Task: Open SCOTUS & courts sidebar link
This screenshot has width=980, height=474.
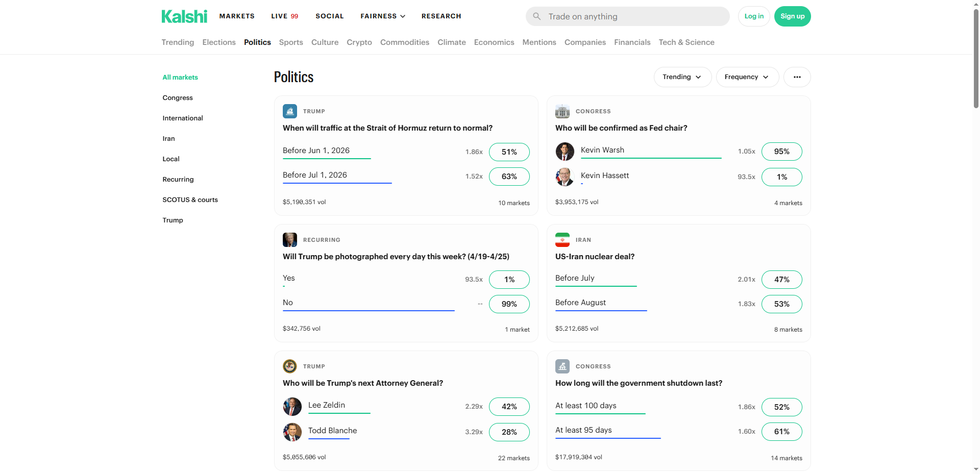Action: click(x=190, y=200)
